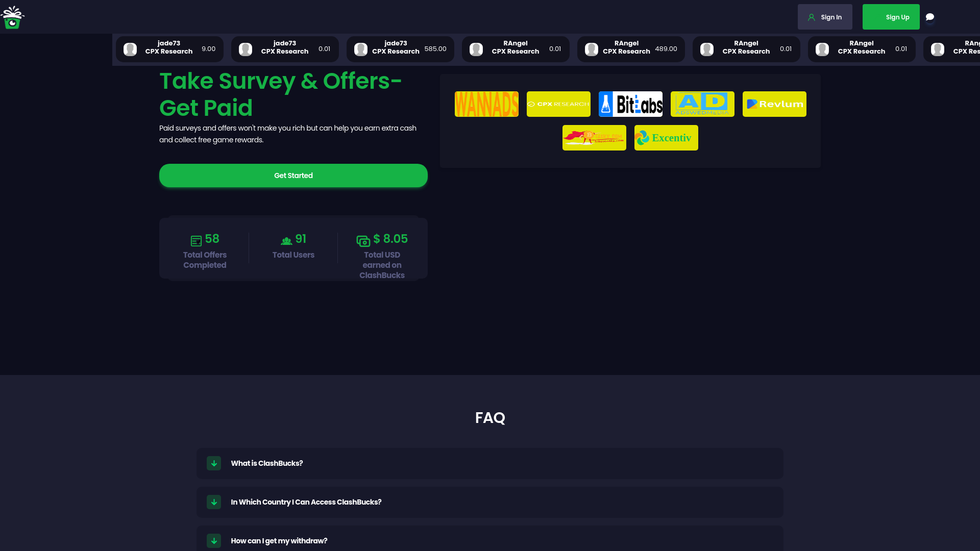This screenshot has height=551, width=980.
Task: Expand the withdraw FAQ arrow
Action: coord(214,541)
